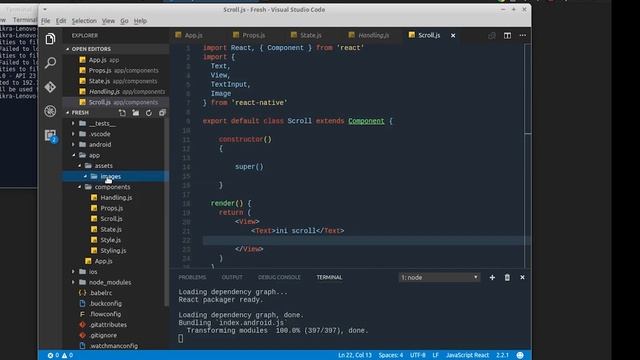
Task: Click the 2.2.1 version in status bar
Action: [502, 355]
